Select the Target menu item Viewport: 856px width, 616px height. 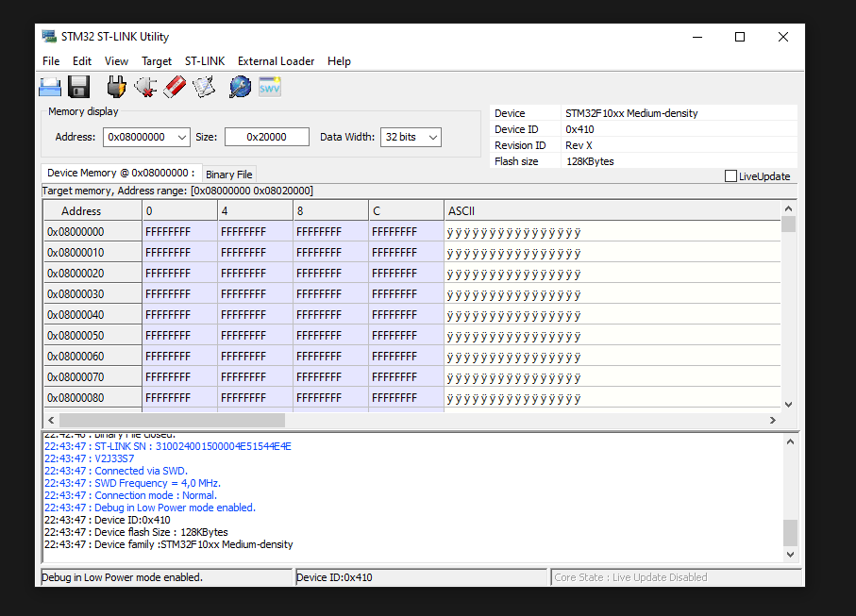tap(157, 60)
